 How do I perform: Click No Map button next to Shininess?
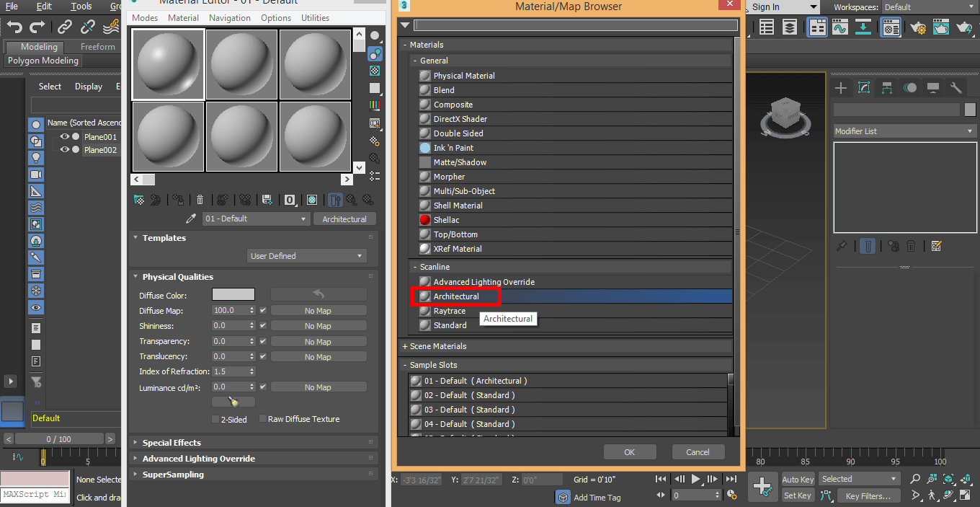click(318, 326)
